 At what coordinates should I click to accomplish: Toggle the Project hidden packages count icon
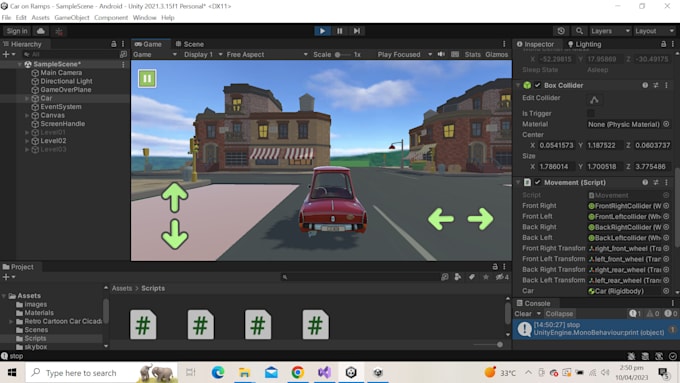click(502, 277)
